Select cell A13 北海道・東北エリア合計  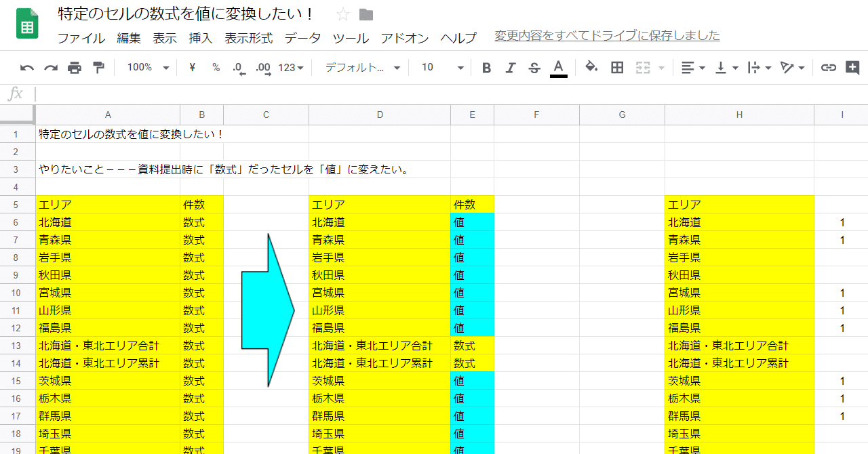(x=108, y=346)
